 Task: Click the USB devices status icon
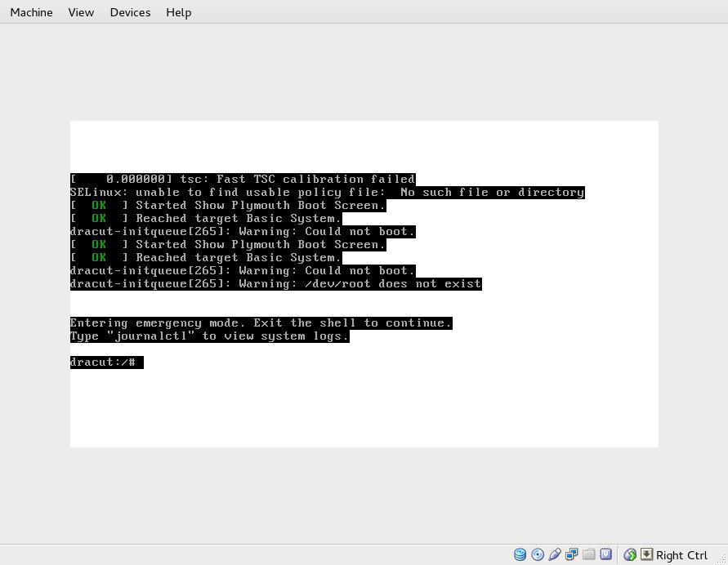554,554
